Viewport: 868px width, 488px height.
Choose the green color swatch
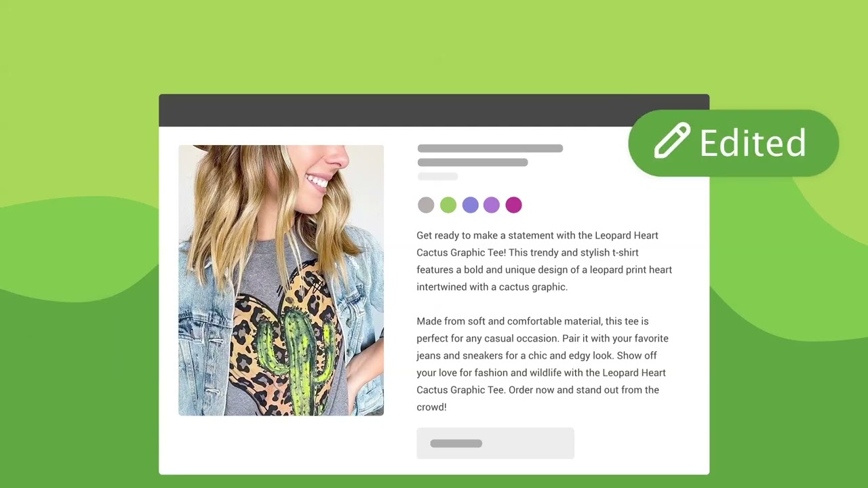click(448, 205)
